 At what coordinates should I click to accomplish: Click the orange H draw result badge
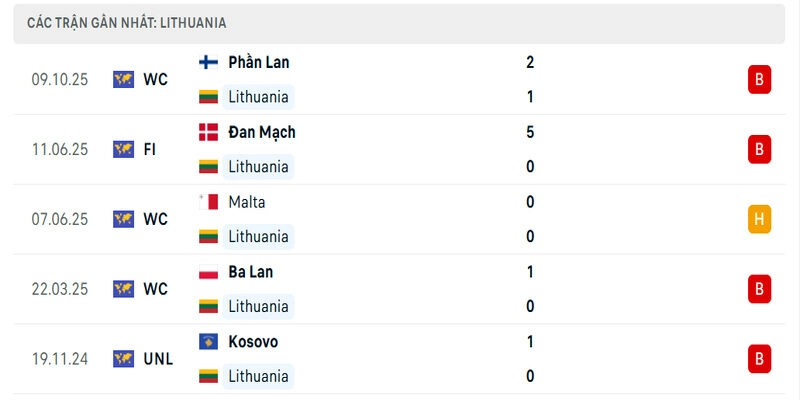759,219
